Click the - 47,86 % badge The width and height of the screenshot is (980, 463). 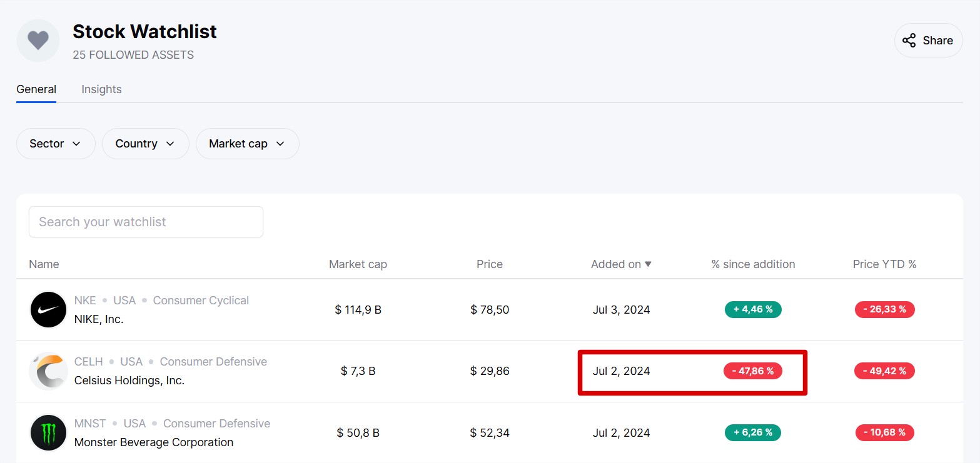[x=753, y=371]
